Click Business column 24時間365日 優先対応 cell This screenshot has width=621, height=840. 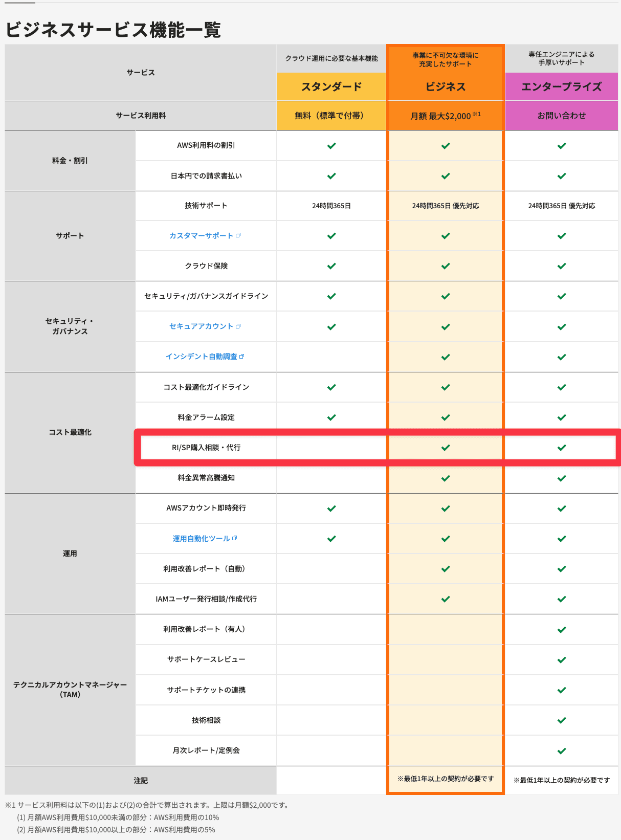pyautogui.click(x=446, y=206)
